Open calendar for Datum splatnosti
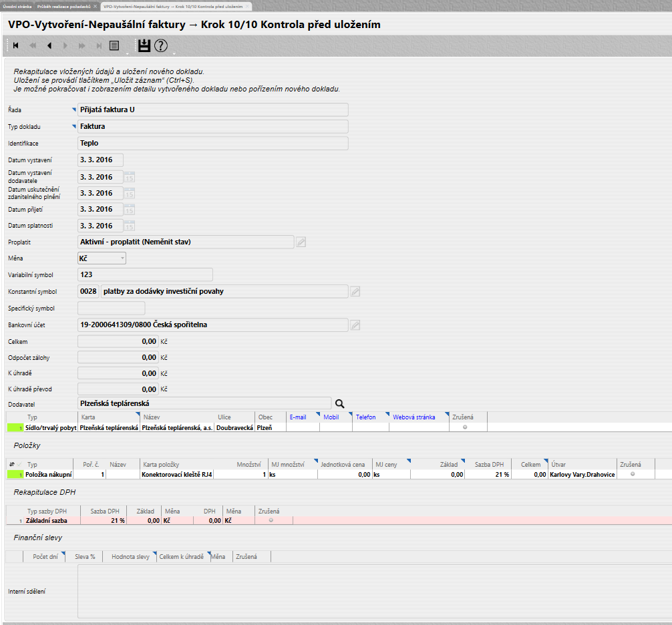This screenshot has height=625, width=672. [x=130, y=226]
